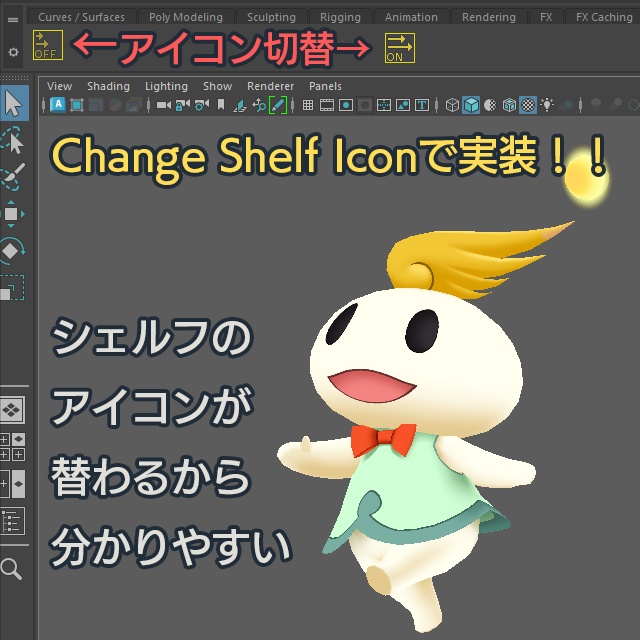
Task: Switch to single perspective view layout
Action: (12, 409)
